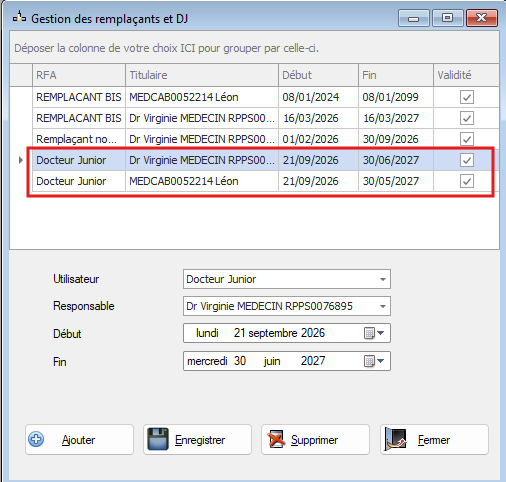Viewport: 506px width, 482px height.
Task: Toggle Validité checkbox for row ending 30/09/2026
Action: click(x=467, y=139)
